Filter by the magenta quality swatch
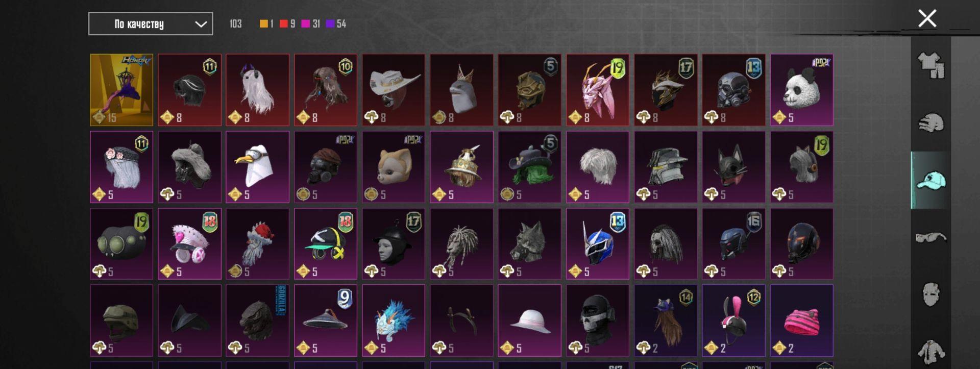Image resolution: width=980 pixels, height=369 pixels. click(x=305, y=23)
